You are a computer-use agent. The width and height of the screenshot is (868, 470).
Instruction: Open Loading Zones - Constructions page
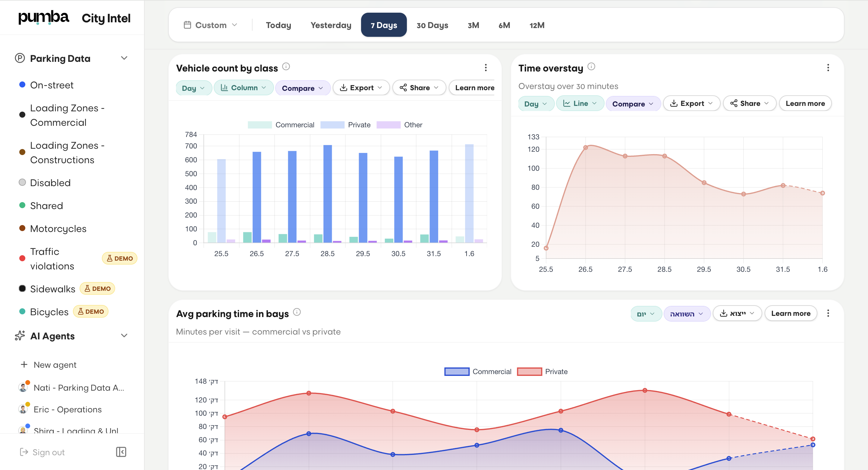[x=68, y=152]
